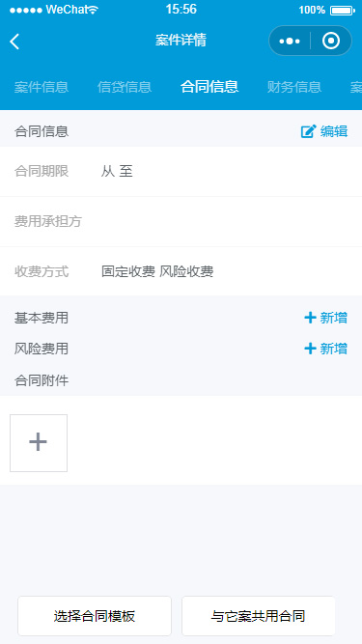Screen dimensions: 362x644
Task: Click the 与它案共用合同 button
Action: 259,616
